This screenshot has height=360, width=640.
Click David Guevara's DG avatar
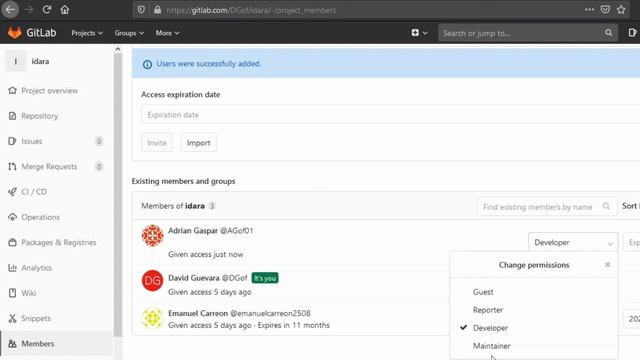152,280
